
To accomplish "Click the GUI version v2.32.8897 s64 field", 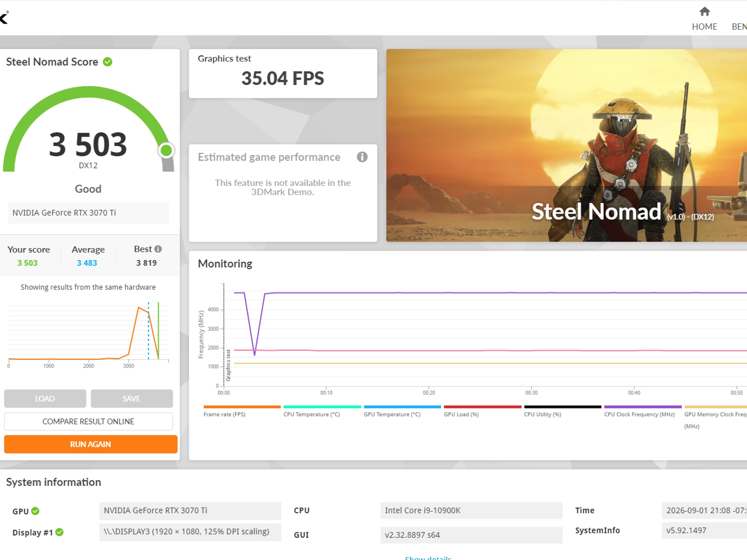I will [x=471, y=535].
